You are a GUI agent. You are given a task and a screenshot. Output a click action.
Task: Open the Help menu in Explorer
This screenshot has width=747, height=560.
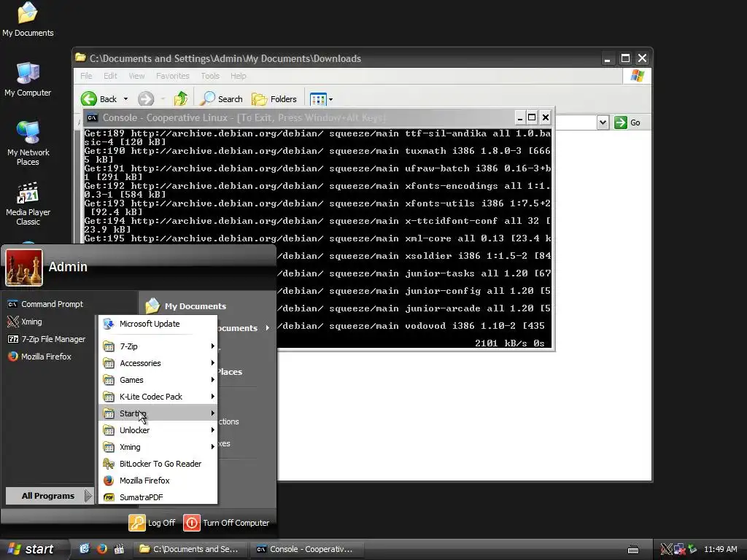click(239, 76)
